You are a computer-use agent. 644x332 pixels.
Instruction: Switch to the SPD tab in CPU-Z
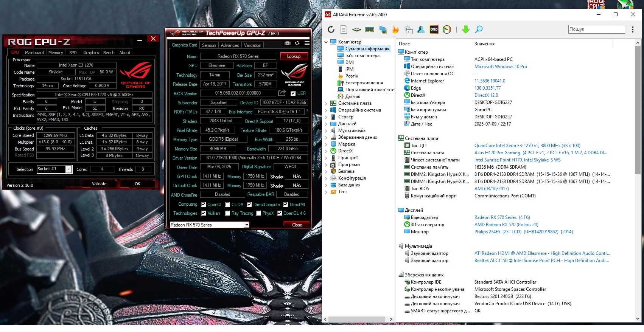click(73, 53)
